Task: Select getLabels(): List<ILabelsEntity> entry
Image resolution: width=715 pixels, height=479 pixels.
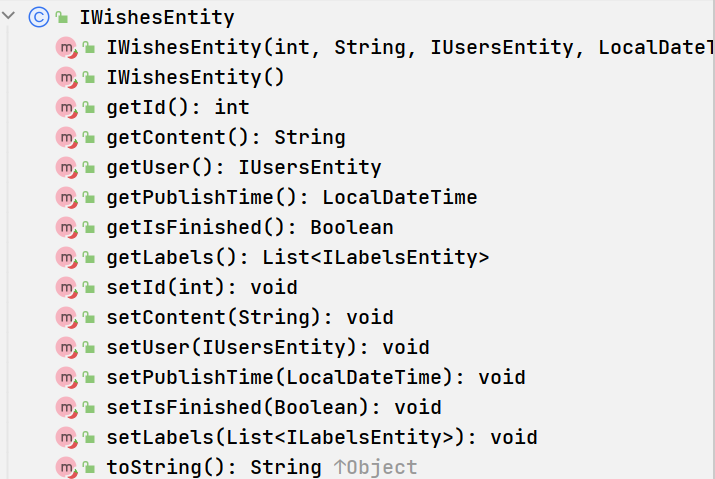Action: click(298, 258)
